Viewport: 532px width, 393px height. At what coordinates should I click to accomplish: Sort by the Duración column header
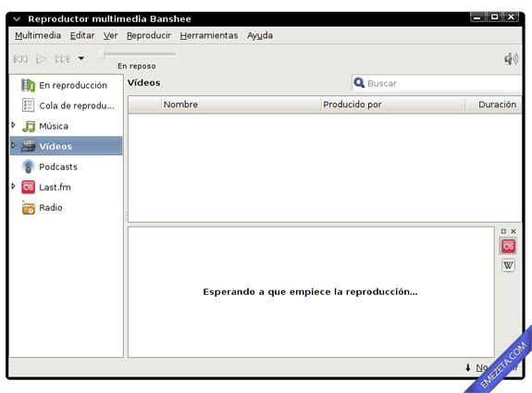click(493, 104)
